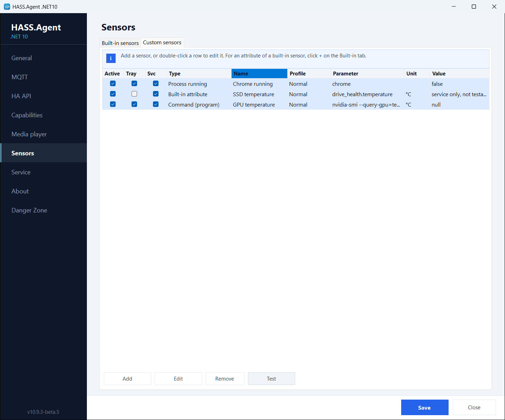The image size is (505, 420).
Task: Open the Capabilities page
Action: pos(44,115)
